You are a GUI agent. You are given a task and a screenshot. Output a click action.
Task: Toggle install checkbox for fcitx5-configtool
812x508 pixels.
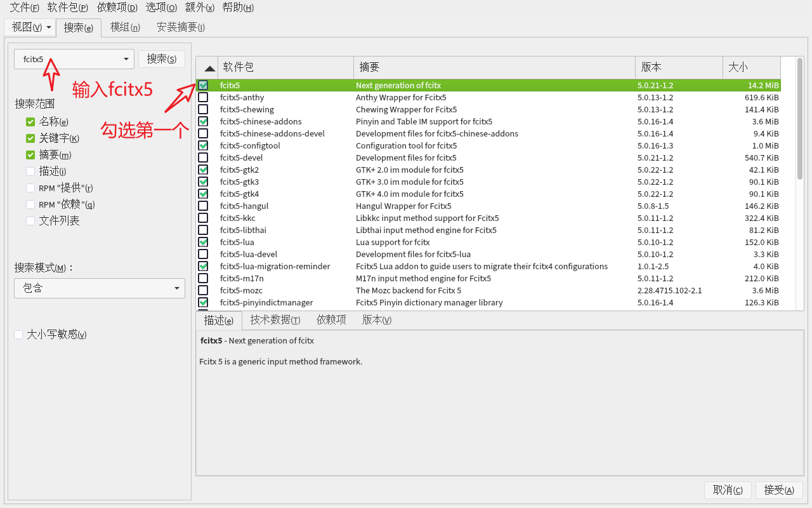pyautogui.click(x=203, y=145)
